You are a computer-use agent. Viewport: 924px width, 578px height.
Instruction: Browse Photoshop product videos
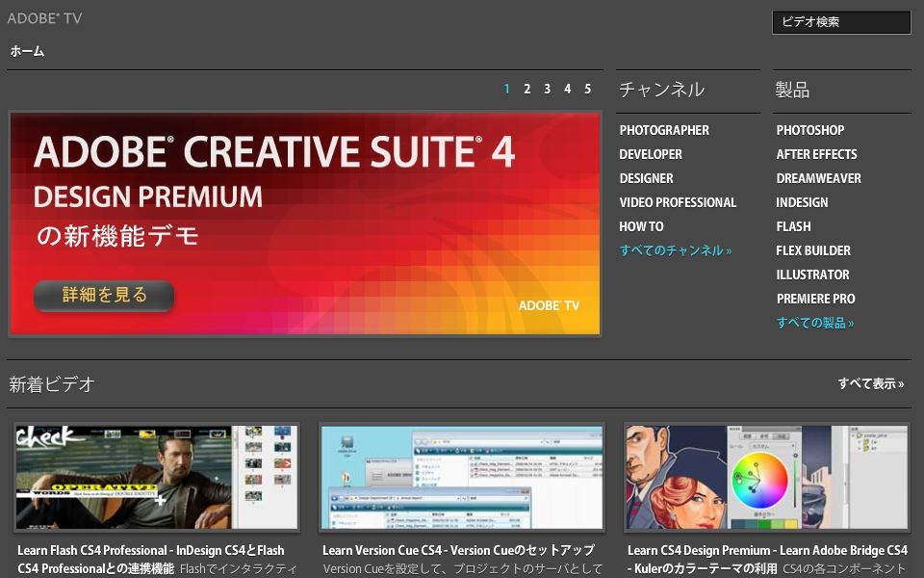click(x=809, y=130)
